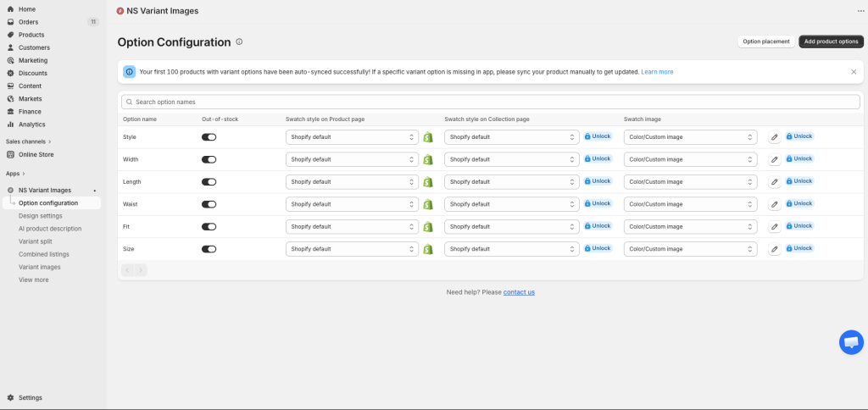Click the pencil edit icon in Style row
868x410 pixels.
(x=774, y=137)
